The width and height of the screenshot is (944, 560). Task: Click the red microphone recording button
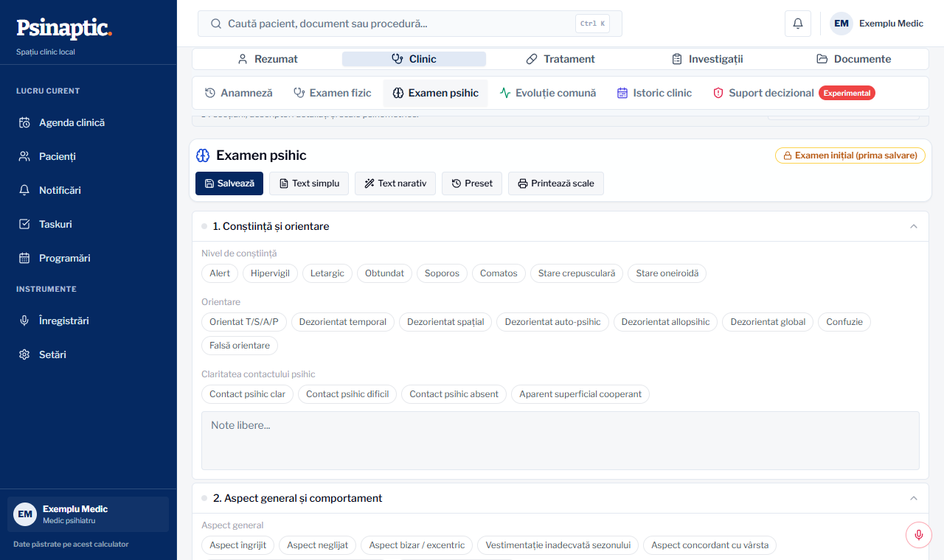[919, 535]
